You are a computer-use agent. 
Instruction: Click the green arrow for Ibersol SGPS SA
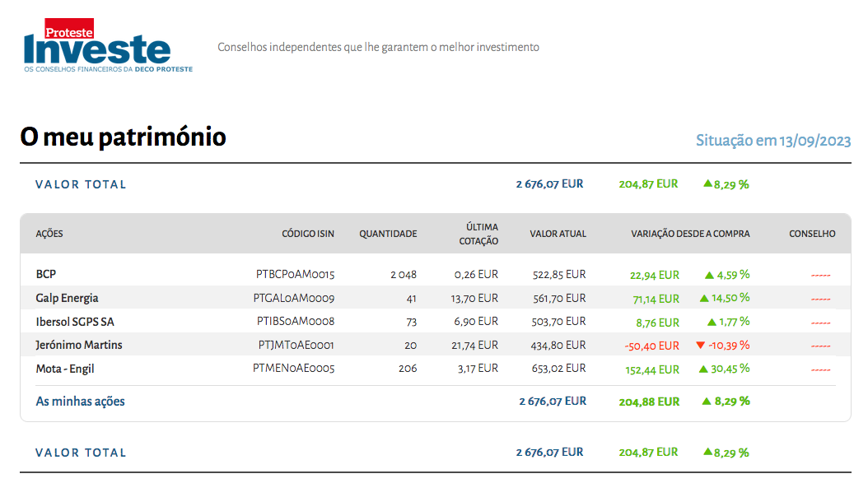(712, 322)
